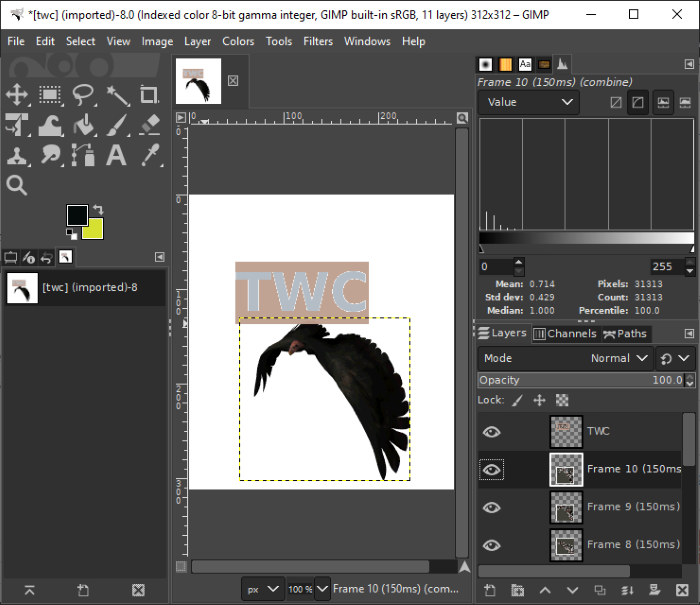This screenshot has width=700, height=605.
Task: Open the px units dropdown
Action: (x=264, y=590)
